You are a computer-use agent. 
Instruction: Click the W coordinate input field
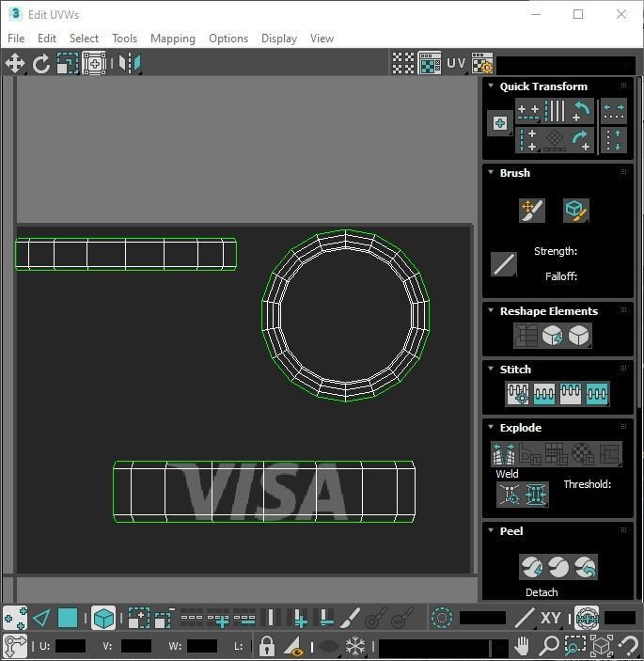(x=202, y=646)
